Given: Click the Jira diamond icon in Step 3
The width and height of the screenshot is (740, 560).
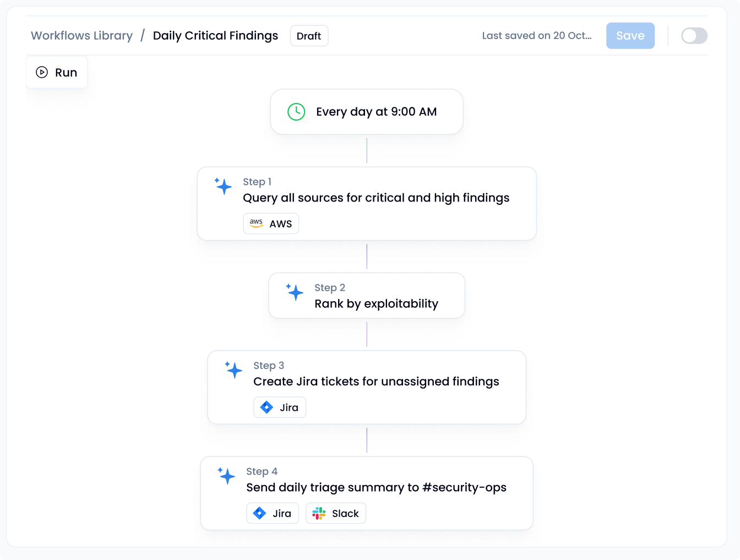Looking at the screenshot, I should 267,407.
